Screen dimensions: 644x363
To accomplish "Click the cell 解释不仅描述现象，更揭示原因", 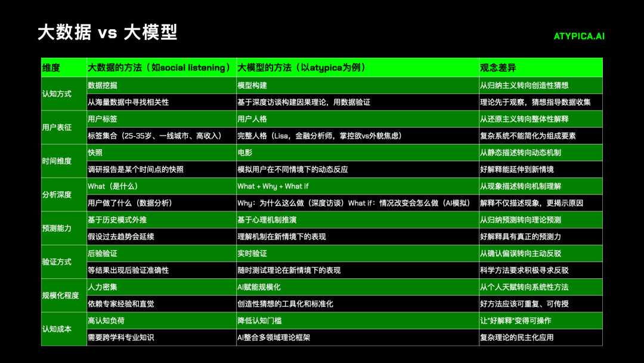I will pyautogui.click(x=540, y=202).
